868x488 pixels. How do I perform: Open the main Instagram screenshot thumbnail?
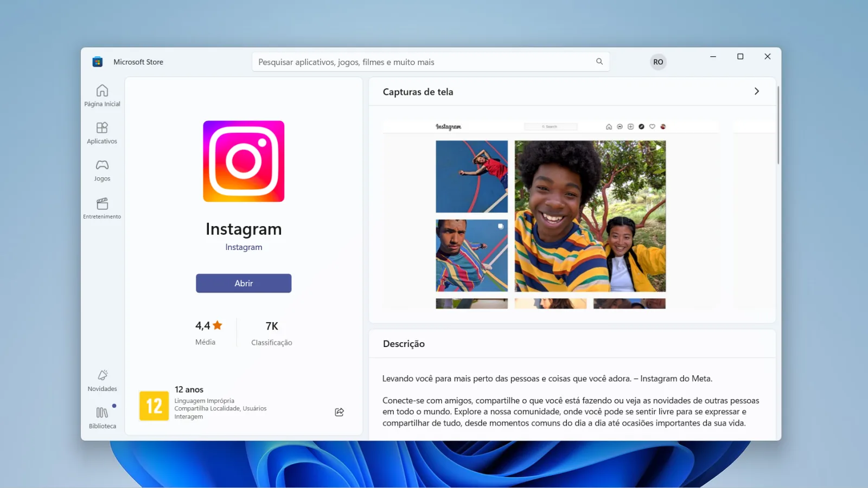tap(551, 215)
